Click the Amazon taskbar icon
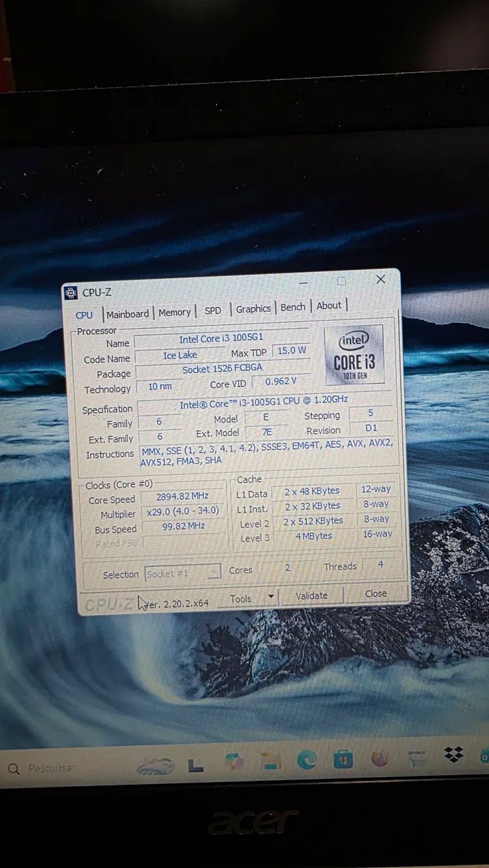489x868 pixels. coord(416,757)
